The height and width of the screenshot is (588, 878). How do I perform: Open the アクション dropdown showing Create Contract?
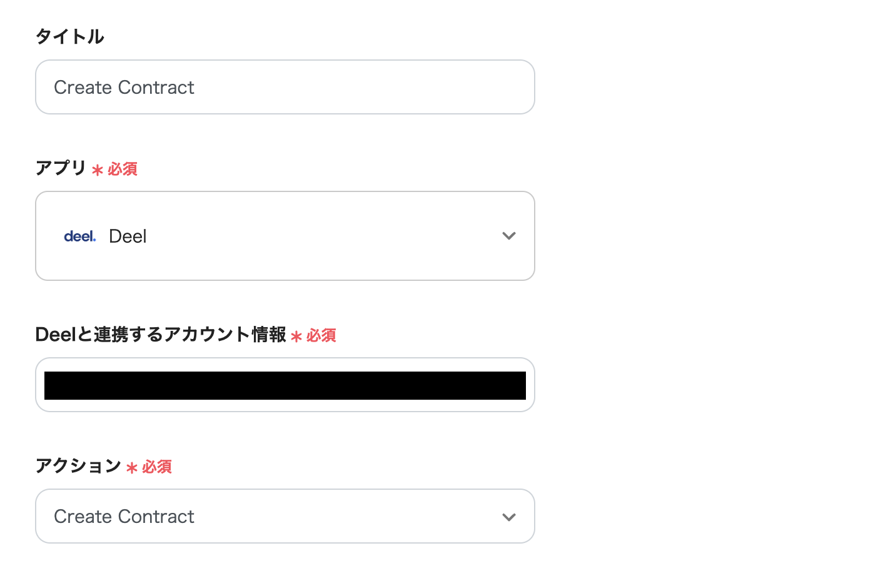(x=285, y=516)
